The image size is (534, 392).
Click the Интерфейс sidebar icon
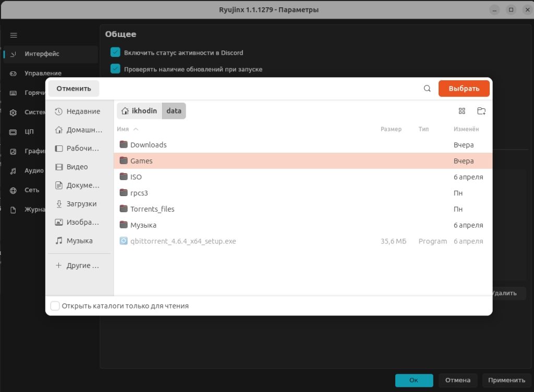13,54
